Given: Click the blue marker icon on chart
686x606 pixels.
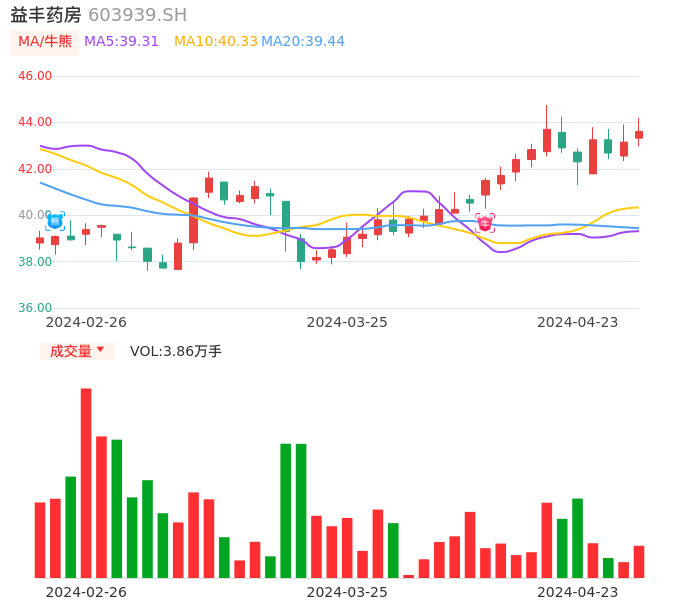Looking at the screenshot, I should click(x=55, y=221).
